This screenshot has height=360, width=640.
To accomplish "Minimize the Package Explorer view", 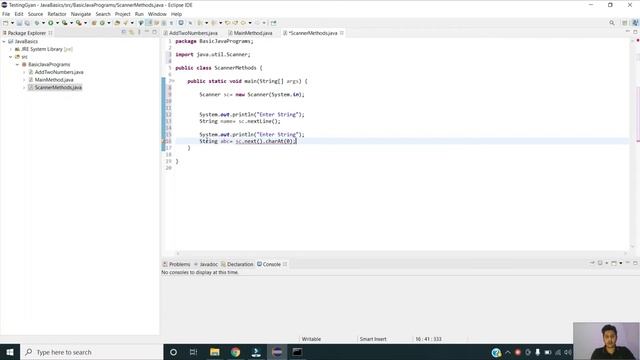I will pyautogui.click(x=147, y=32).
